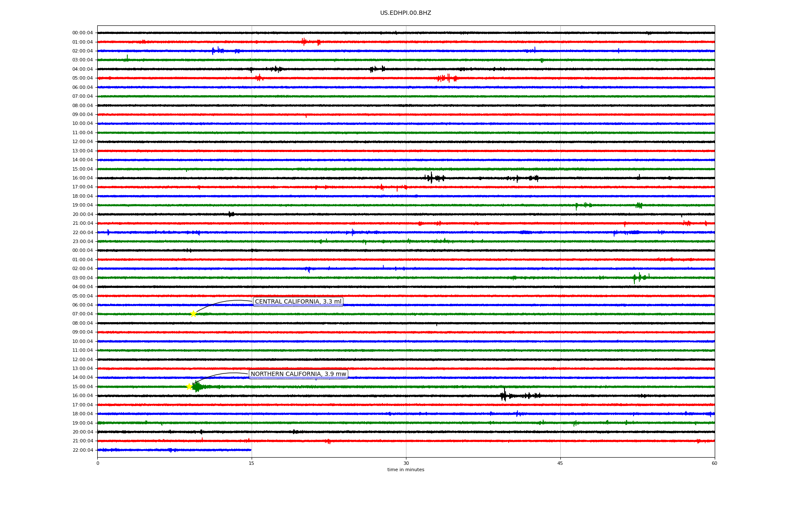This screenshot has width=812, height=508.
Task: Click the 45 tick label on x-axis
Action: 560,463
